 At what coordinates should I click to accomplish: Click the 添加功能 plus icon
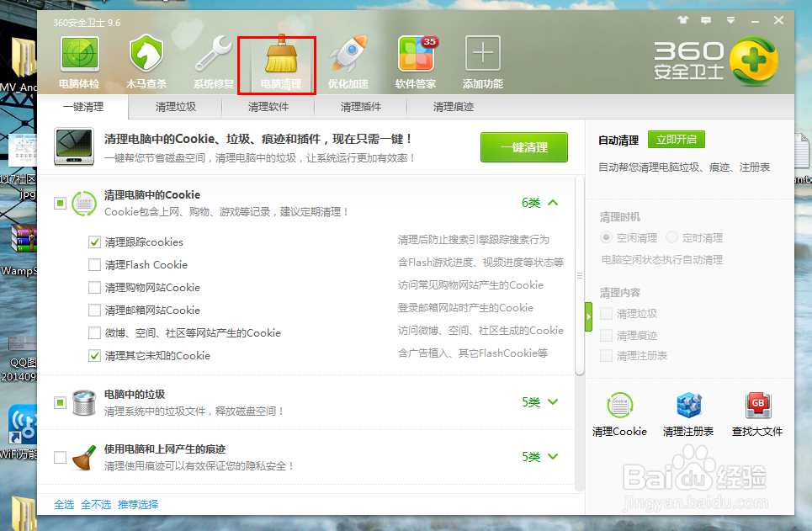[x=483, y=53]
